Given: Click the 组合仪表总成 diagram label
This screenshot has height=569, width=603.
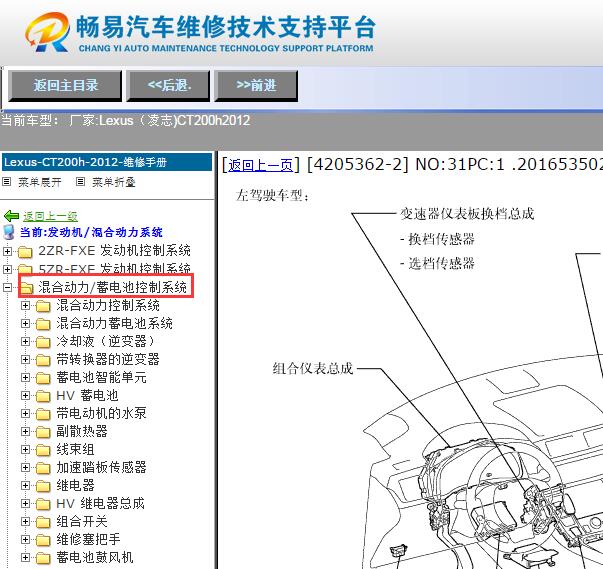Looking at the screenshot, I should click(x=312, y=368).
